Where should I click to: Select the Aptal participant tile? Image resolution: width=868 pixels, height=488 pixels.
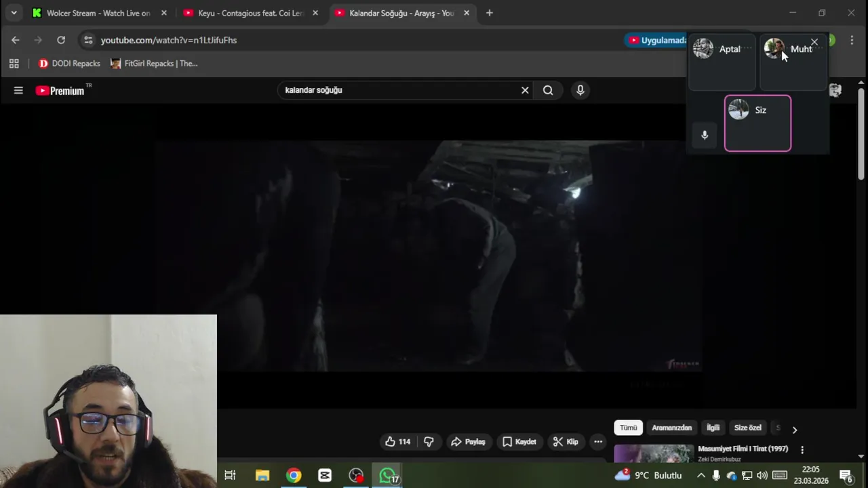(722, 62)
